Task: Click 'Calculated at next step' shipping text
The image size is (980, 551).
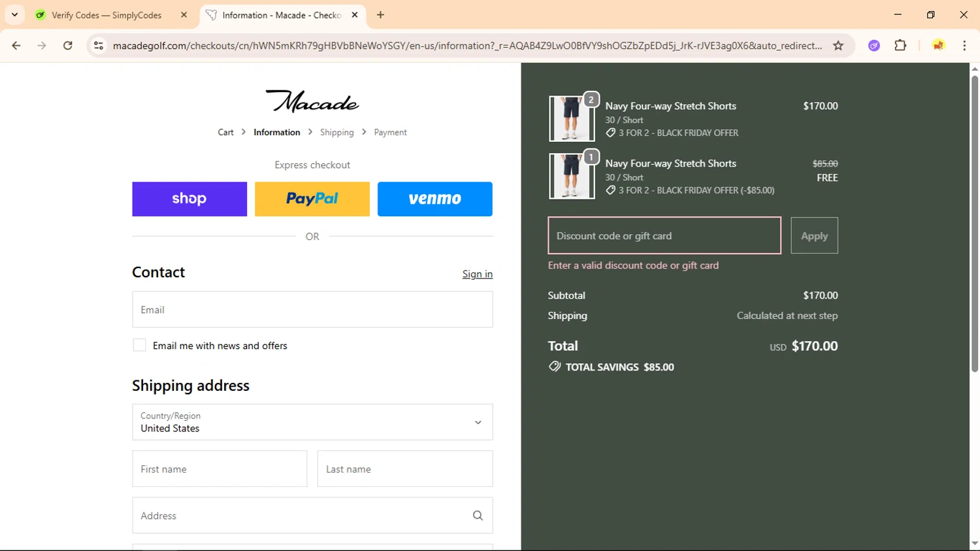Action: tap(787, 316)
